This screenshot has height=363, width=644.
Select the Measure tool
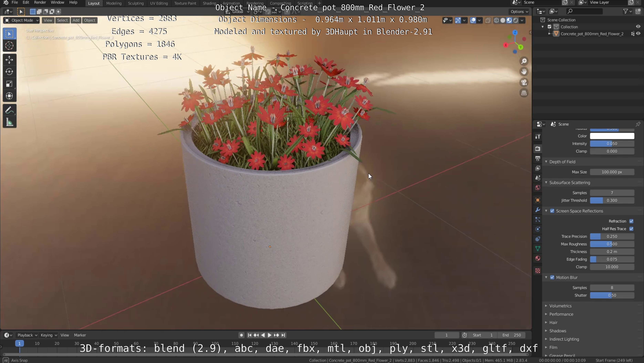tap(9, 122)
